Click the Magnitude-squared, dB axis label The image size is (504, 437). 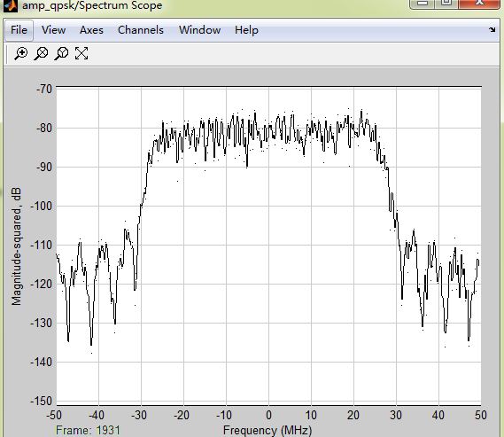[16, 246]
